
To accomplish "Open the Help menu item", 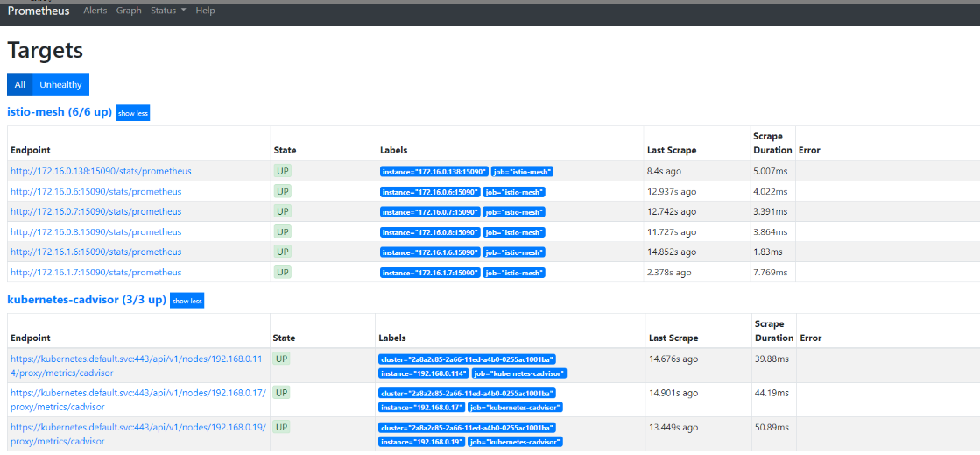I will point(205,11).
